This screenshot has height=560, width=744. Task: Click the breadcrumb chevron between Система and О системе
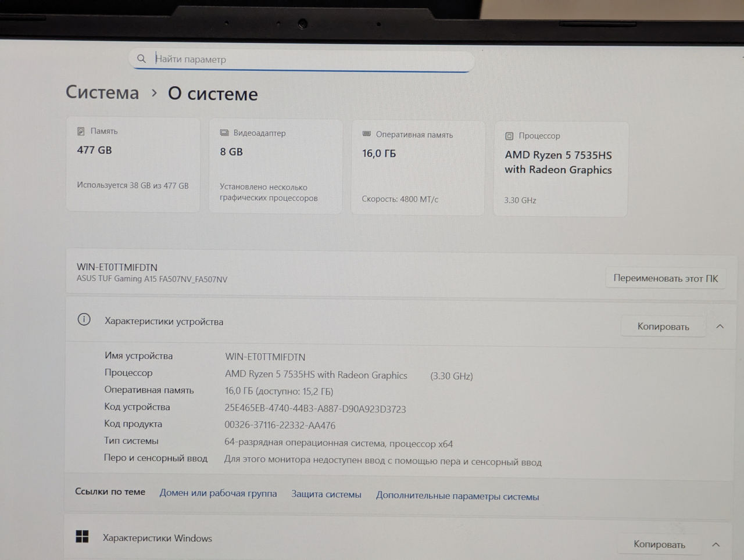154,92
